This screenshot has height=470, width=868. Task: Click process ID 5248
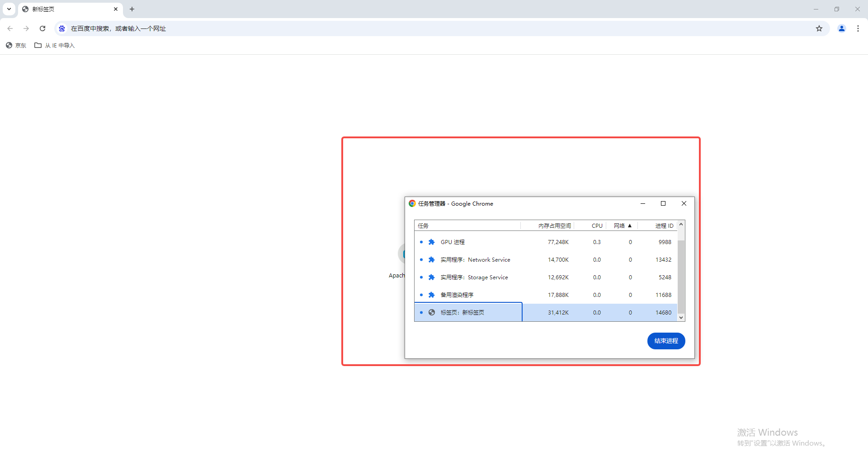665,277
